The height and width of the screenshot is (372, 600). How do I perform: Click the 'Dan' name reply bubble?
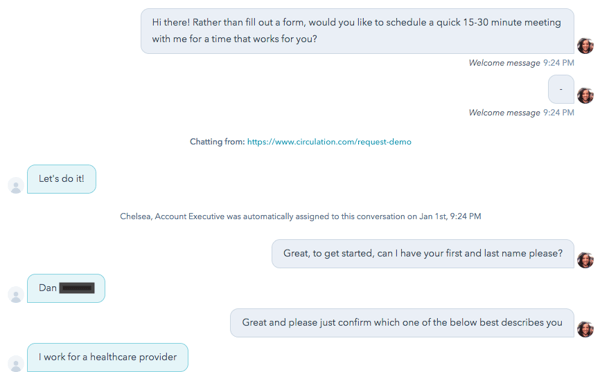[x=66, y=288]
